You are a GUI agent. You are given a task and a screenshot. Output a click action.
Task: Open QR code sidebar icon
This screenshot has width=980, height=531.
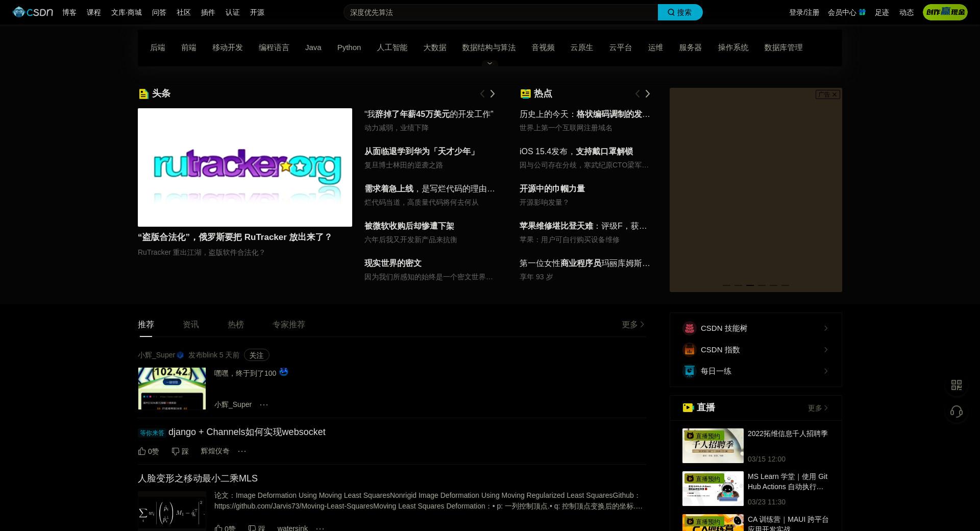957,385
